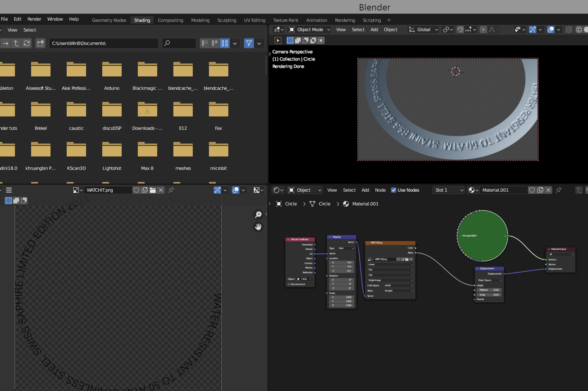Switch file browser to thumbnail display mode
Image resolution: width=588 pixels, height=391 pixels.
point(225,43)
